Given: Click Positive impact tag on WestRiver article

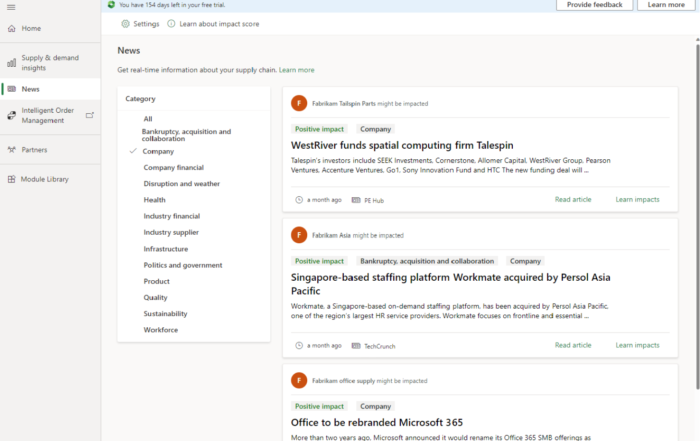Looking at the screenshot, I should coord(319,129).
